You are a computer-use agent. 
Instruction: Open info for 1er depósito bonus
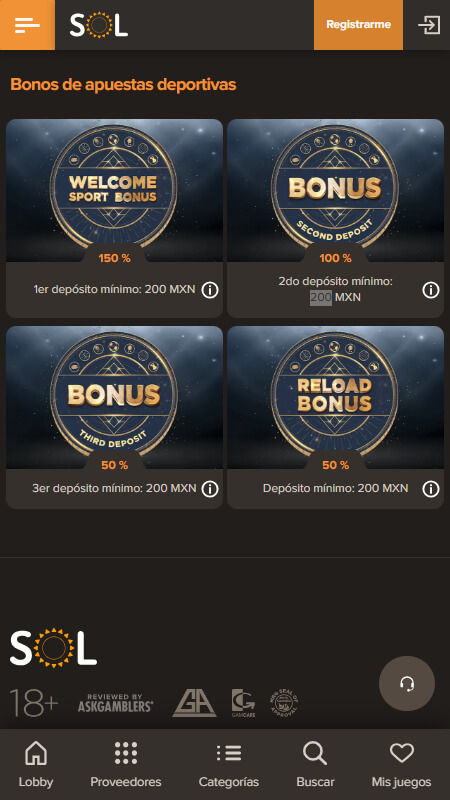[x=210, y=290]
